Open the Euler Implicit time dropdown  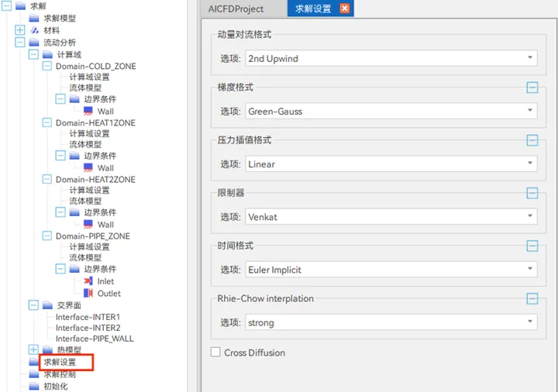(391, 270)
